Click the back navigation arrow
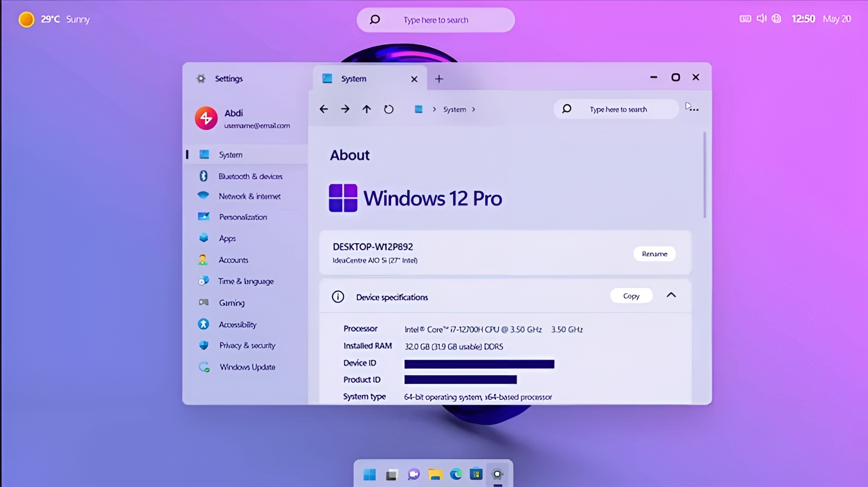Image resolution: width=868 pixels, height=487 pixels. [x=323, y=109]
